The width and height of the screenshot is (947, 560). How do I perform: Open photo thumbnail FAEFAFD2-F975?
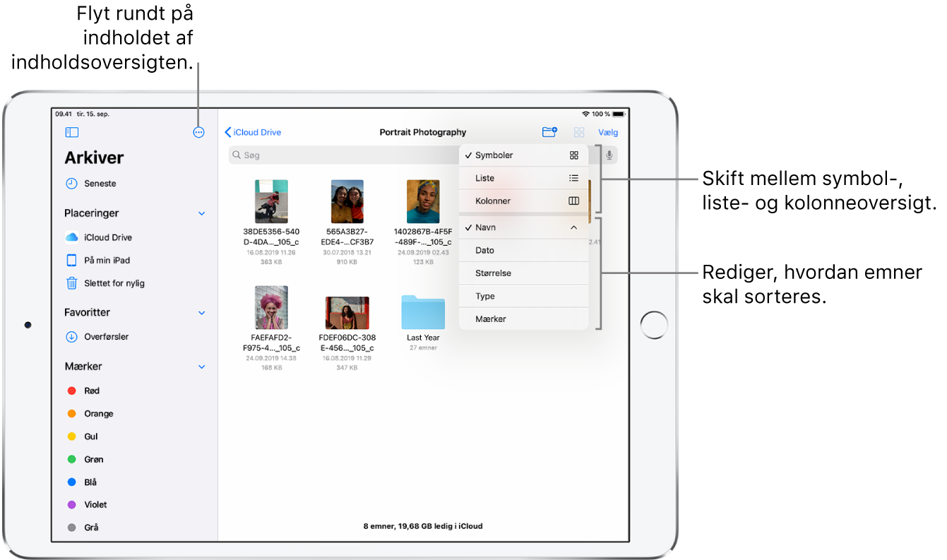pyautogui.click(x=271, y=307)
